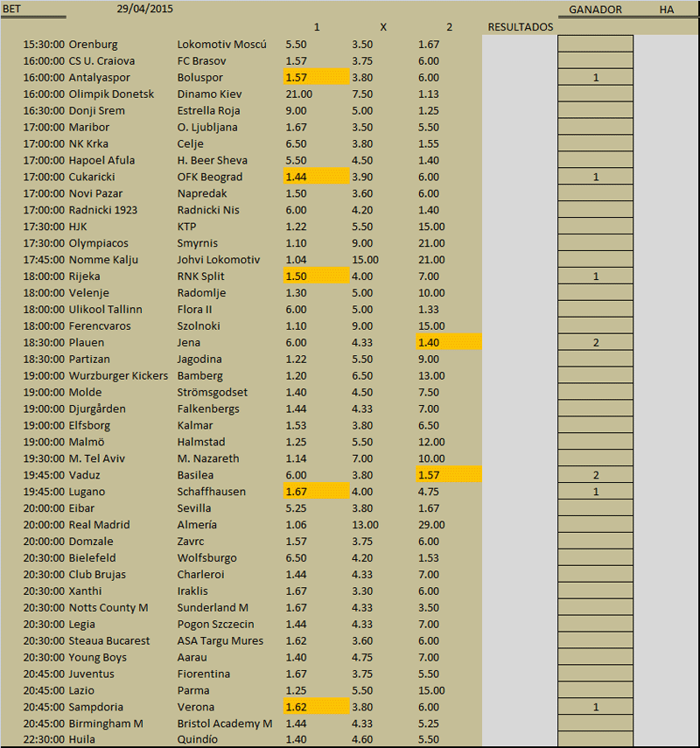Click the Partizan team cell
Screen dimensions: 700x748
(x=89, y=360)
